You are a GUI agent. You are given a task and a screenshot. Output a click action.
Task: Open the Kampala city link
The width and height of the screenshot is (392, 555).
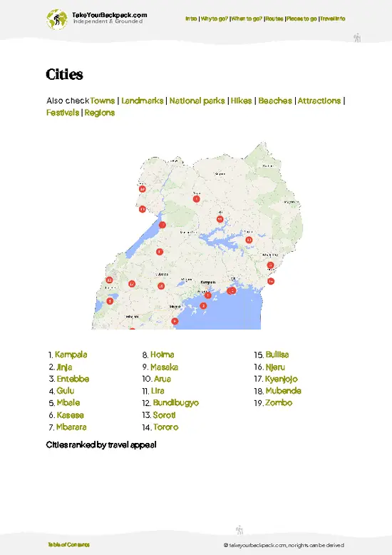[x=71, y=355]
